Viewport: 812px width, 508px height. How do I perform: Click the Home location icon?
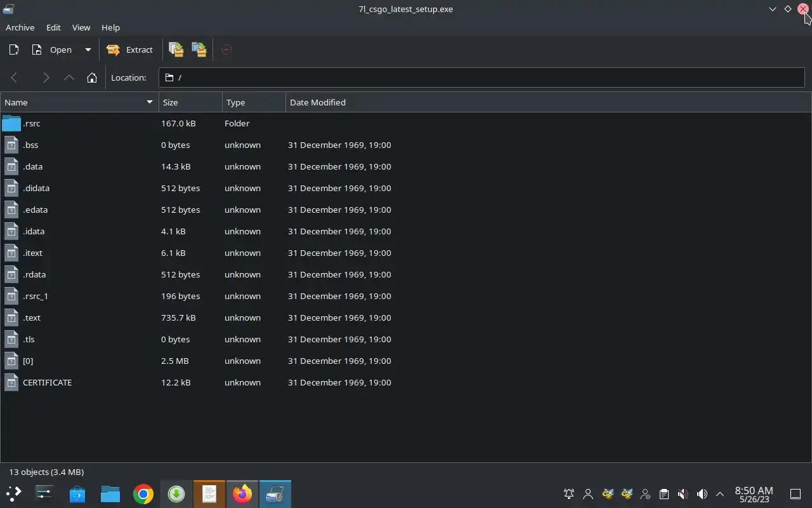point(92,77)
